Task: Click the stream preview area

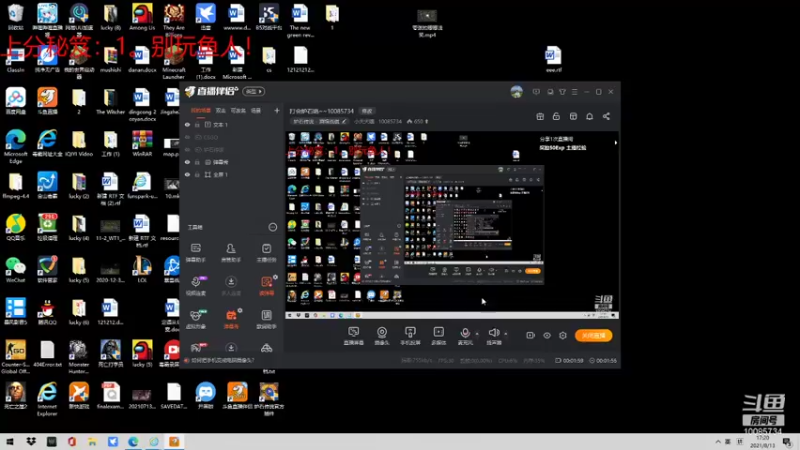Action: pyautogui.click(x=452, y=225)
